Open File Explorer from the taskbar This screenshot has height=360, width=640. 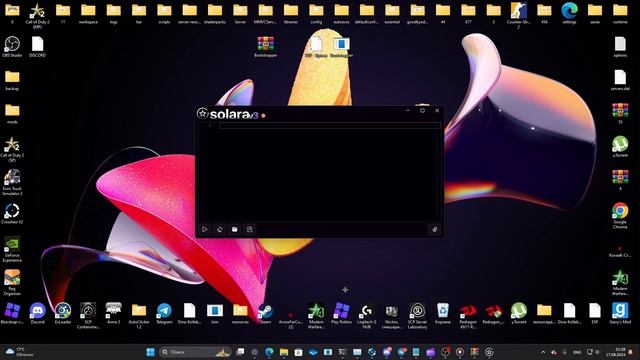pos(284,352)
